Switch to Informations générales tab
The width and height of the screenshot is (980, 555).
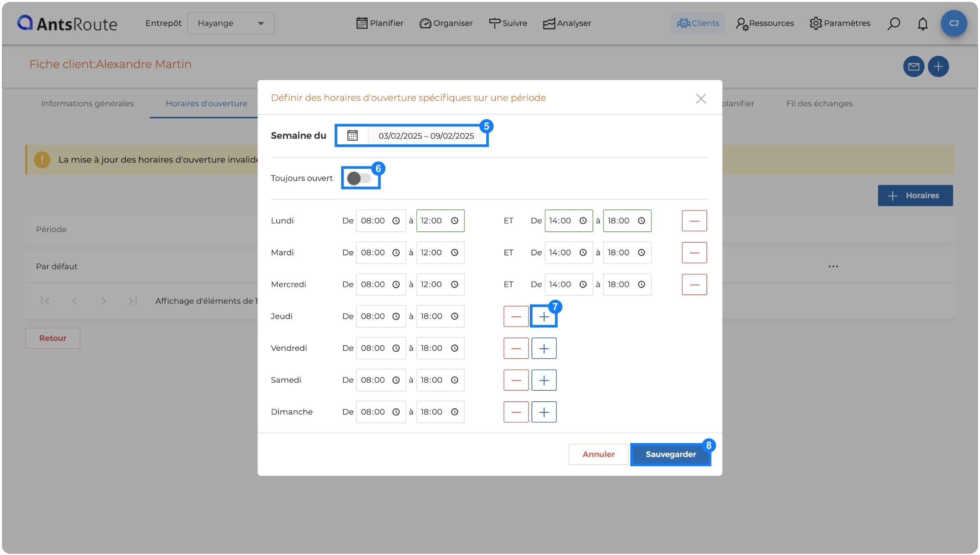point(87,104)
